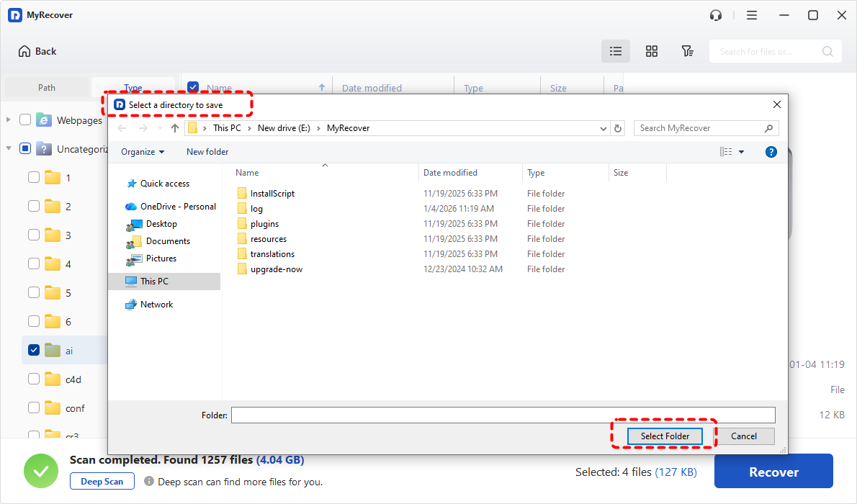Switch to grid thumbnail view

[x=651, y=51]
